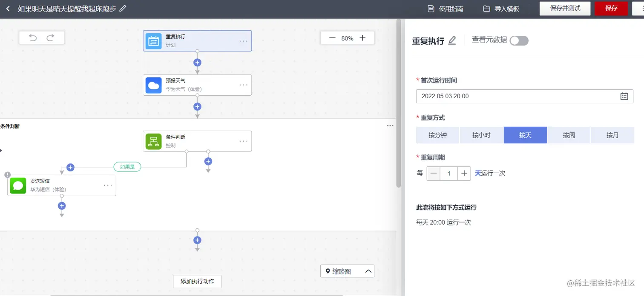Toggle the 查看元数据 switch
This screenshot has height=296, width=644.
[519, 40]
